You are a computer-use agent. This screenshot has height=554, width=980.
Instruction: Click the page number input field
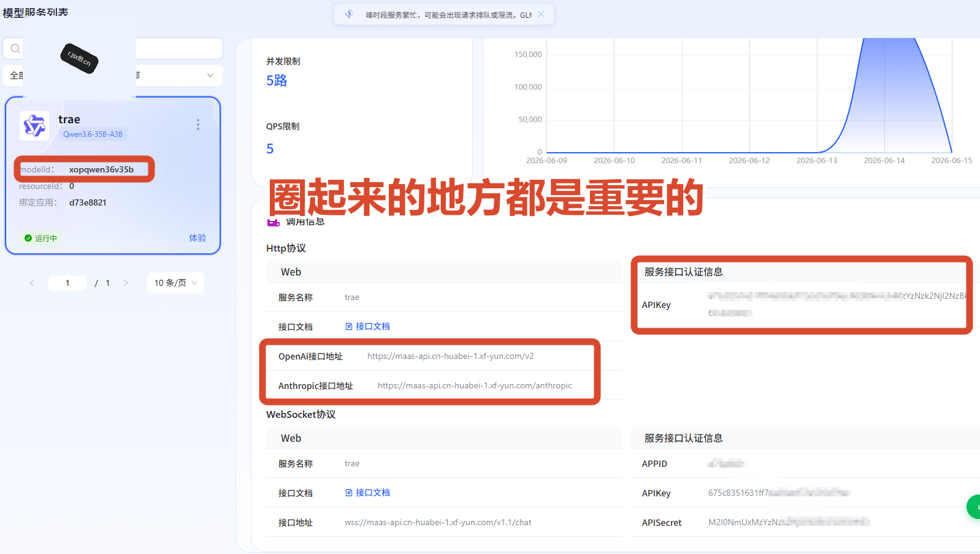click(x=67, y=283)
